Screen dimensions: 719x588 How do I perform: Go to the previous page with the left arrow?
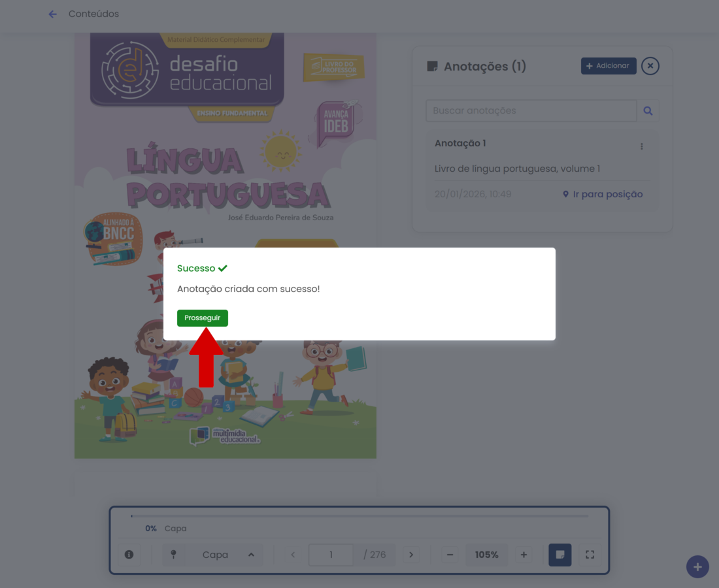coord(292,554)
